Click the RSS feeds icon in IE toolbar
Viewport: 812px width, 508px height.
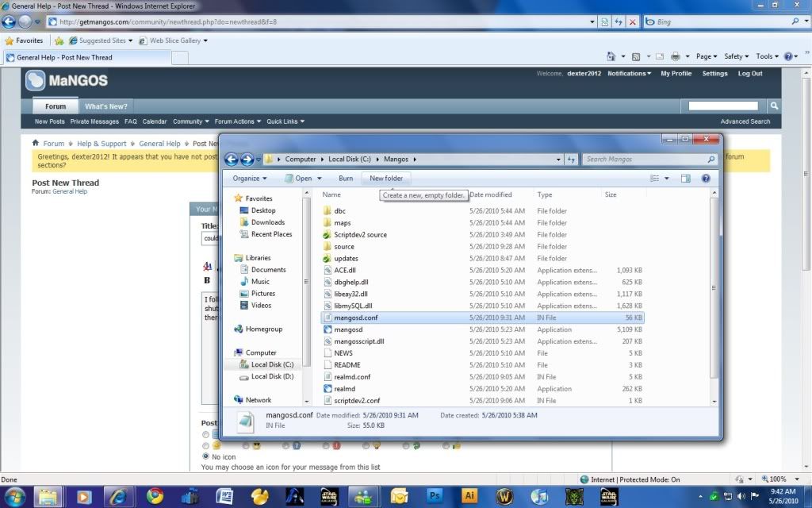pyautogui.click(x=636, y=56)
